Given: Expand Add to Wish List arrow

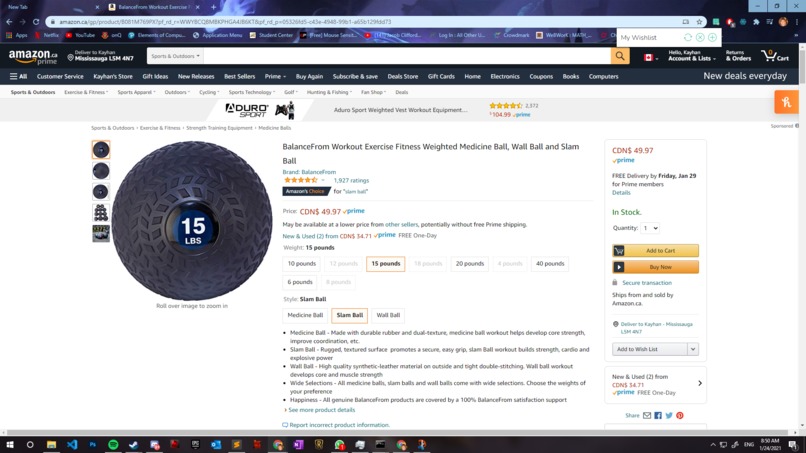Looking at the screenshot, I should (x=693, y=349).
